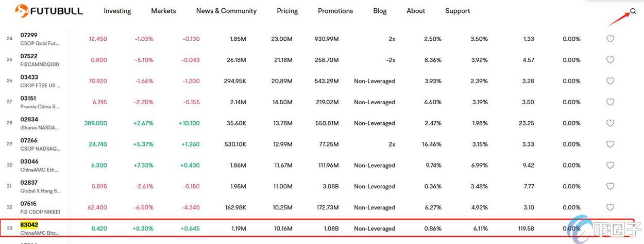Favorite the 07515 CSOP NIKKEI row
The image size is (644, 244).
[x=610, y=207]
